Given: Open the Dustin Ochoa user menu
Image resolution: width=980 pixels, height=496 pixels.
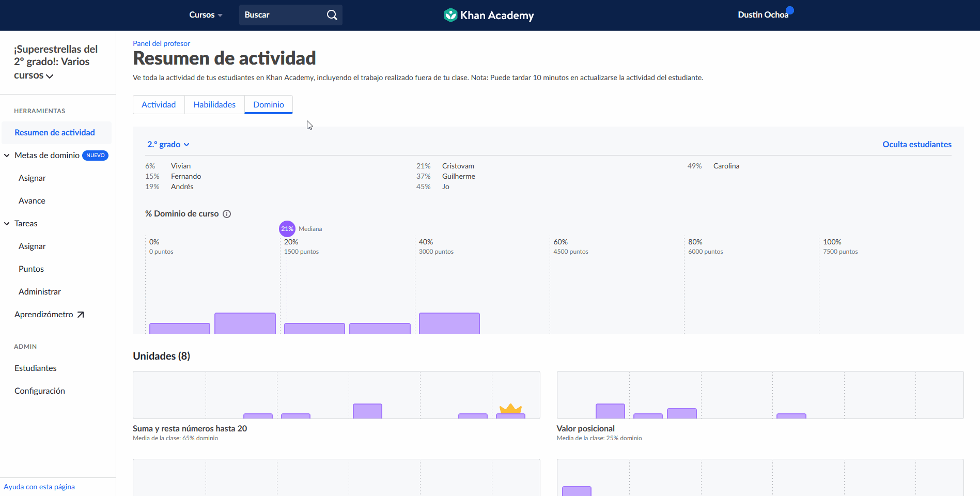Looking at the screenshot, I should coord(763,15).
